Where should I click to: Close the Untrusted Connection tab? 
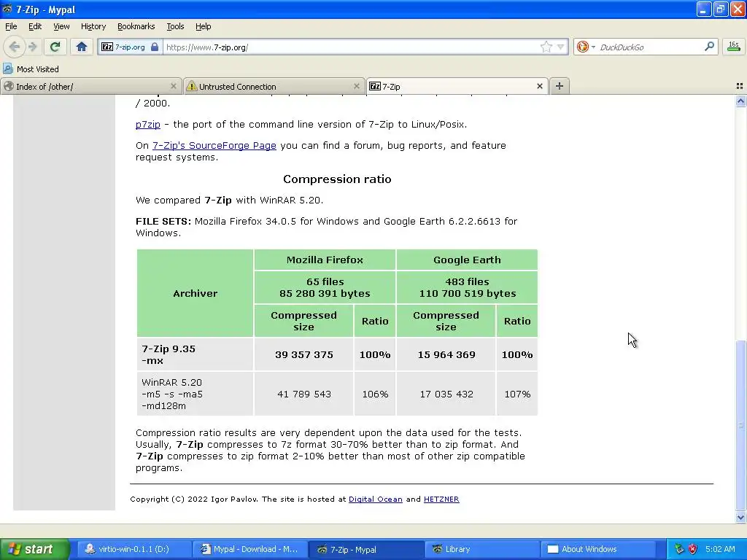pos(356,86)
